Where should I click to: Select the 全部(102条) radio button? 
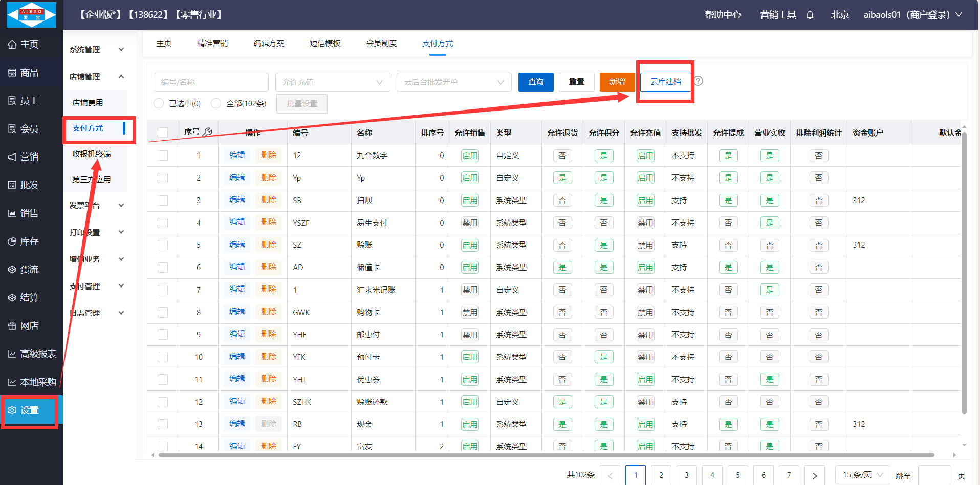[216, 104]
